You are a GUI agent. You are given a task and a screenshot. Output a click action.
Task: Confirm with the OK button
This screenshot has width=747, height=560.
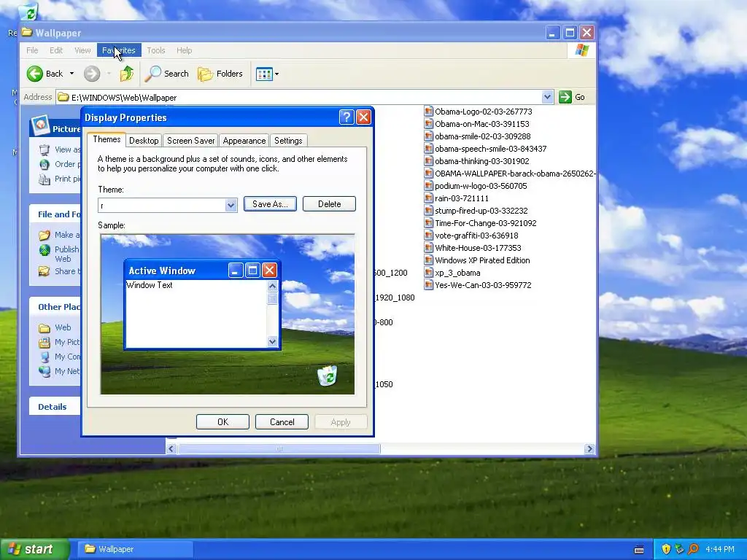pos(222,422)
